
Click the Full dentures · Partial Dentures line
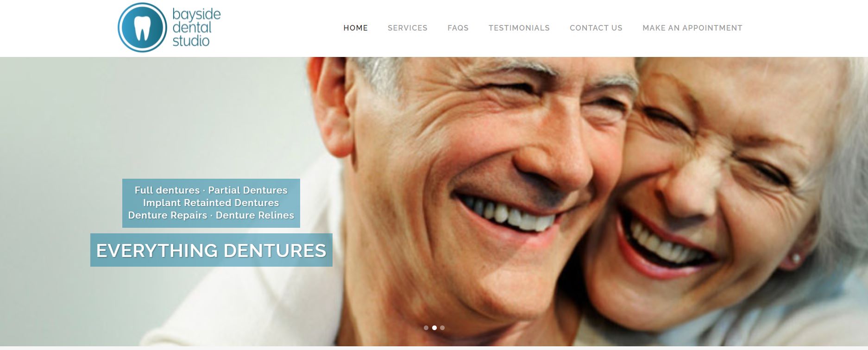click(211, 190)
